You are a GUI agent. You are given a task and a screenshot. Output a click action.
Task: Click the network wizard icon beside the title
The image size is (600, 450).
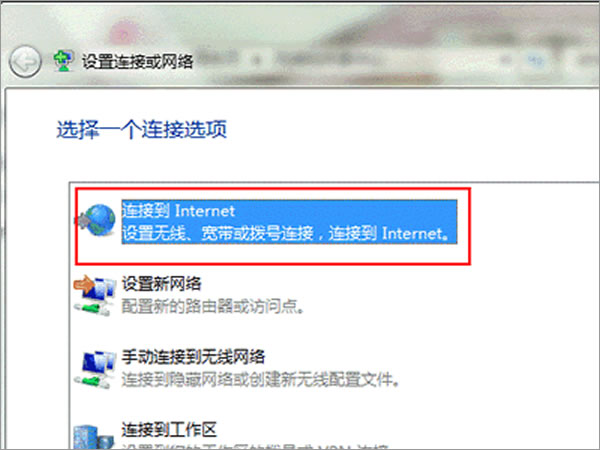[64, 61]
